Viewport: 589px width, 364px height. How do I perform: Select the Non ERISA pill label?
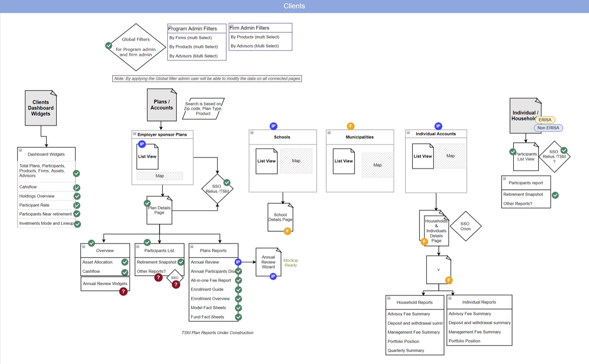[549, 128]
